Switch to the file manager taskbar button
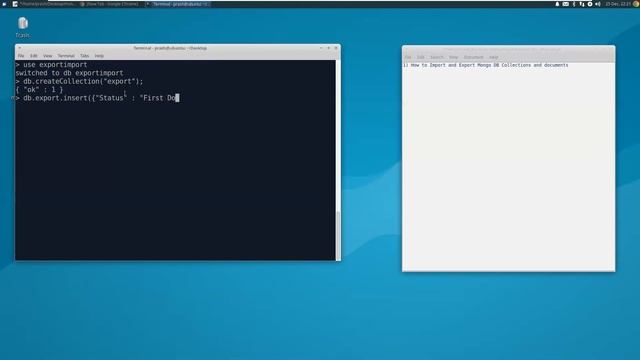The height and width of the screenshot is (360, 640). 44,4
